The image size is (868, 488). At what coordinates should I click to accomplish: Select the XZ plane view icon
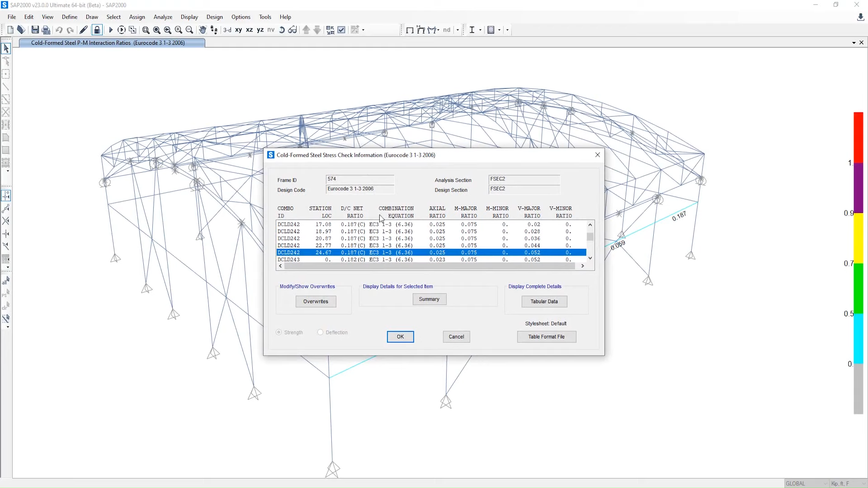249,29
